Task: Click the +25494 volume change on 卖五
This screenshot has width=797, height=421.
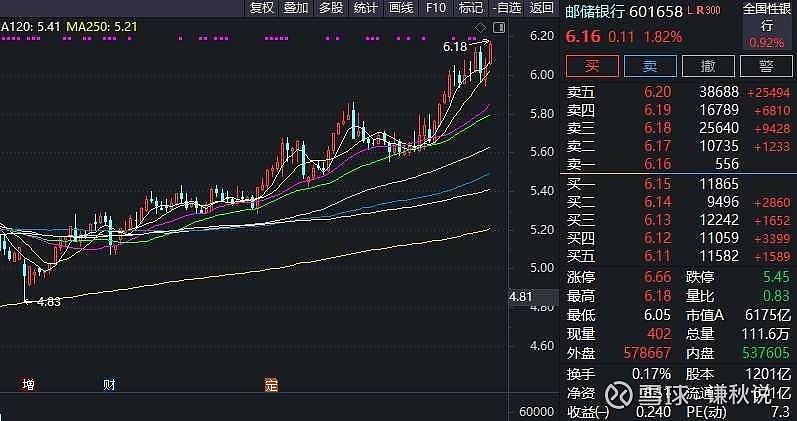Action: click(x=769, y=93)
